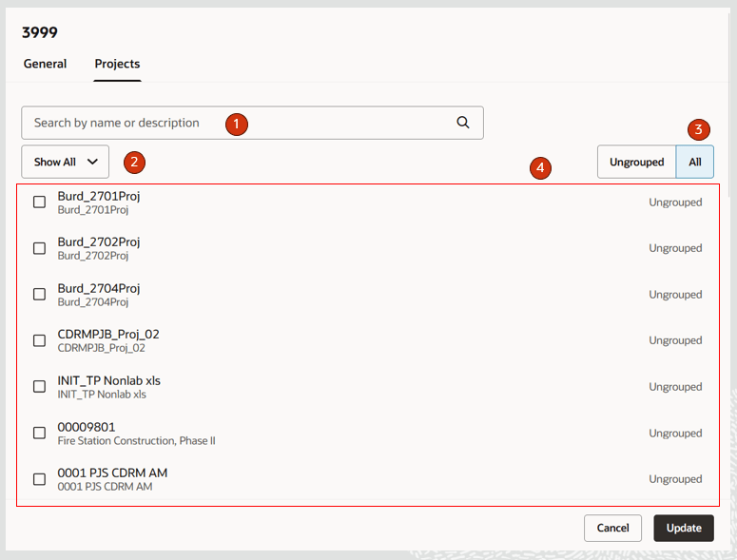Check the Burd_2701Proj checkbox
Viewport: 737px width, 560px height.
coord(40,202)
